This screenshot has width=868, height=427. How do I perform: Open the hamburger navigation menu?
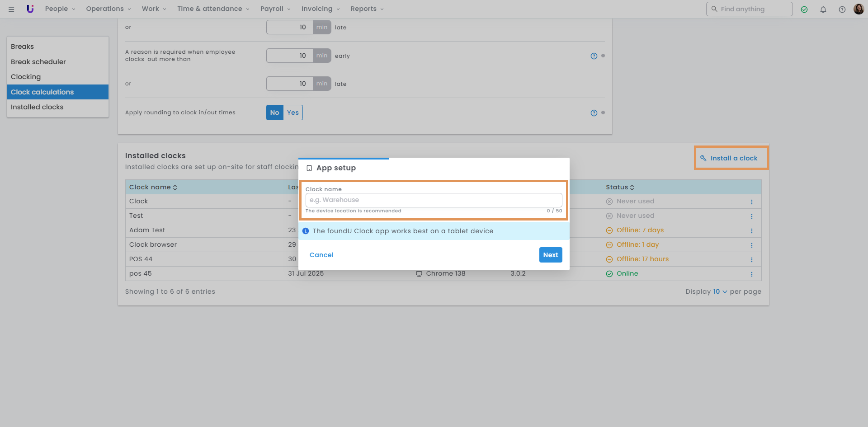click(x=11, y=9)
